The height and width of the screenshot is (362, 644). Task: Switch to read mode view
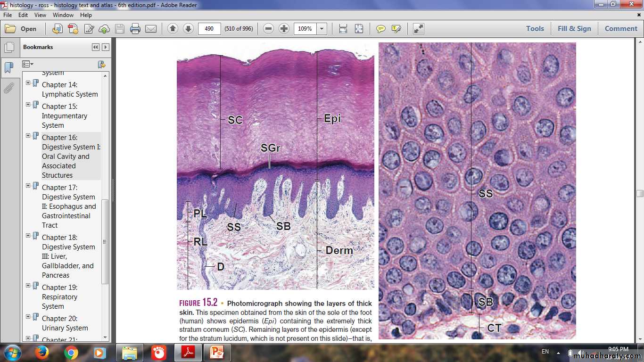(418, 29)
